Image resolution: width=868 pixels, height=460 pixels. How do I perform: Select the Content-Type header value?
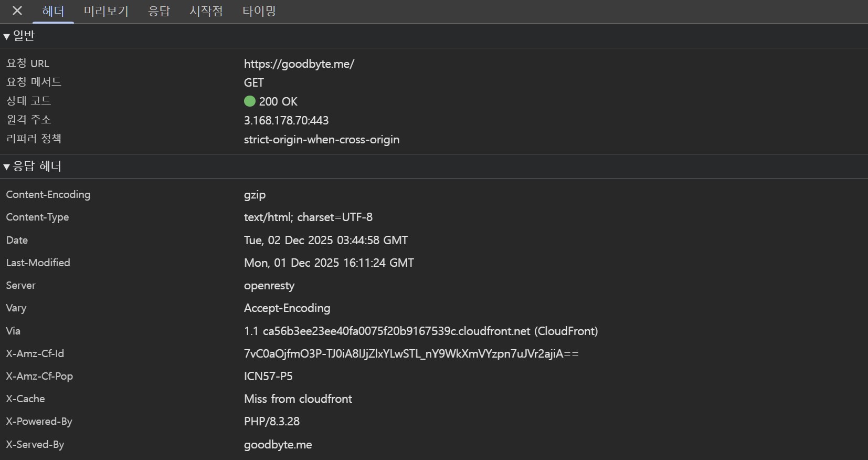[x=309, y=217]
